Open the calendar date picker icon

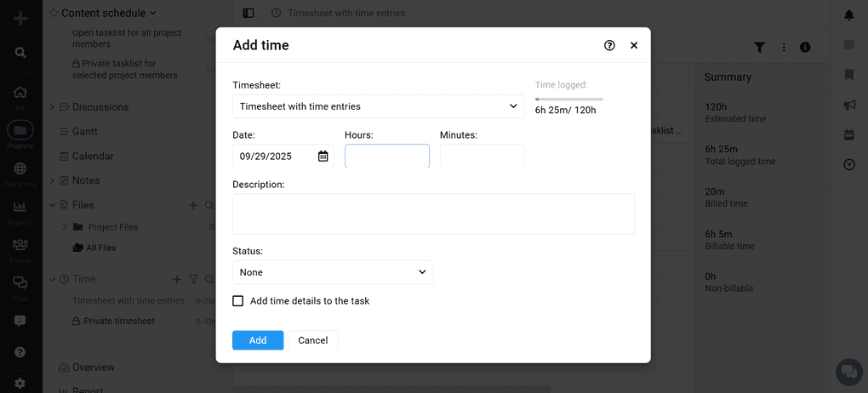point(323,156)
